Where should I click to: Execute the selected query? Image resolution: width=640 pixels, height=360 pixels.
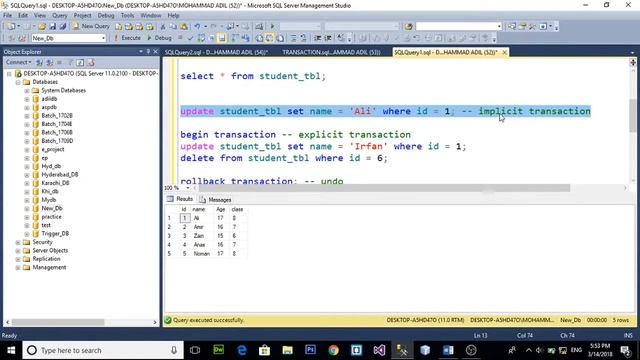127,38
